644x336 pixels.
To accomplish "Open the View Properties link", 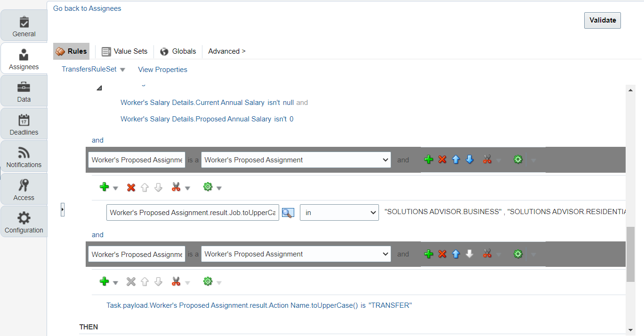I will tap(162, 70).
